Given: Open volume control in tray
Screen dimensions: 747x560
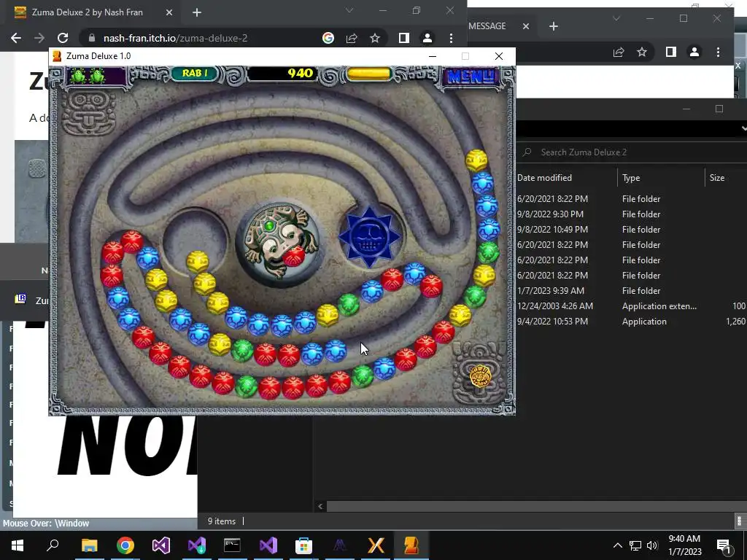Looking at the screenshot, I should (651, 545).
